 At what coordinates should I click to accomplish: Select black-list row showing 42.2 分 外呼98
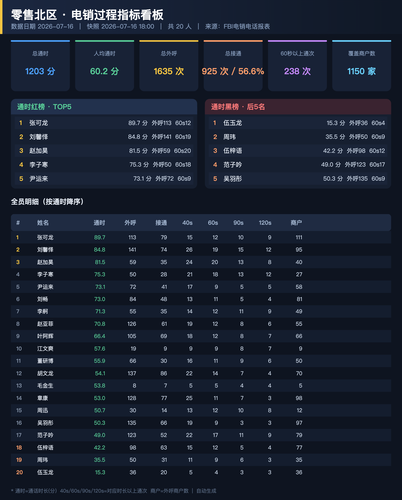298,151
